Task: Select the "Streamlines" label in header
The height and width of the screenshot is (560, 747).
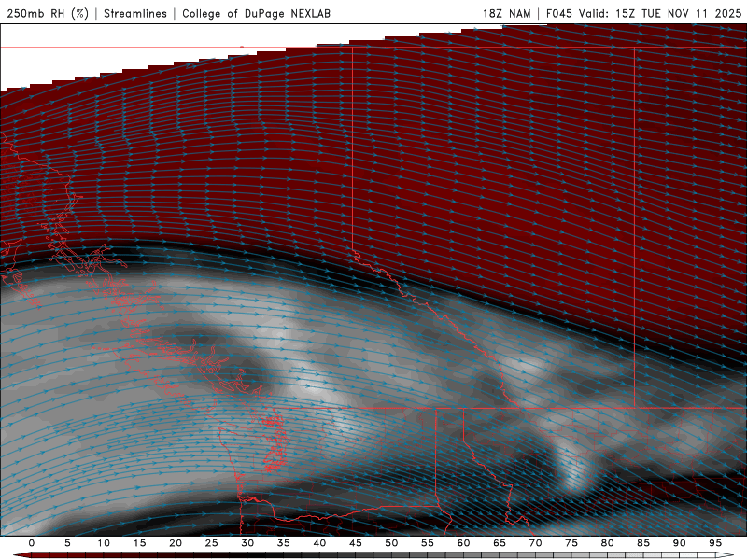Action: click(x=135, y=13)
